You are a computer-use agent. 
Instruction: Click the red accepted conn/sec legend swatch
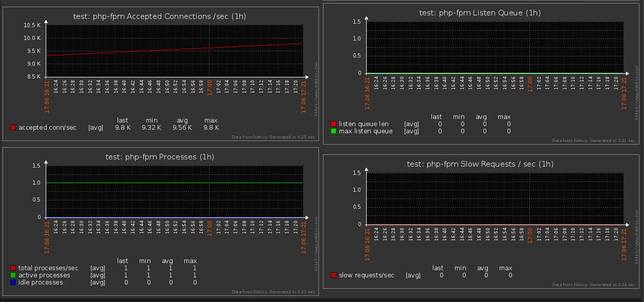pyautogui.click(x=13, y=127)
